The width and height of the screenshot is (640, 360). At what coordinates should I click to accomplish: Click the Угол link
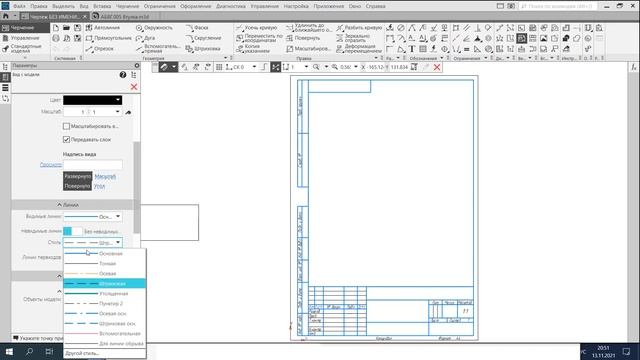click(x=99, y=186)
